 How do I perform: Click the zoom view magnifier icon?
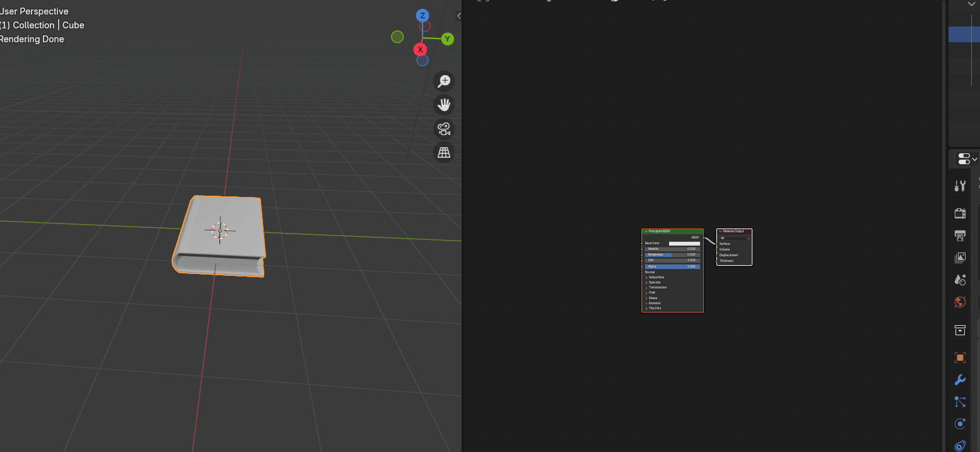(444, 81)
